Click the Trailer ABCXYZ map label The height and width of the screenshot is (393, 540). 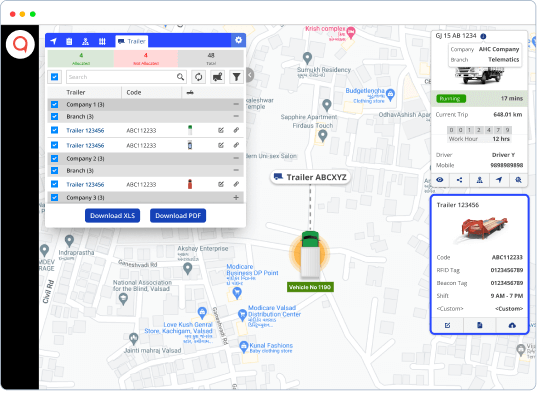coord(310,177)
